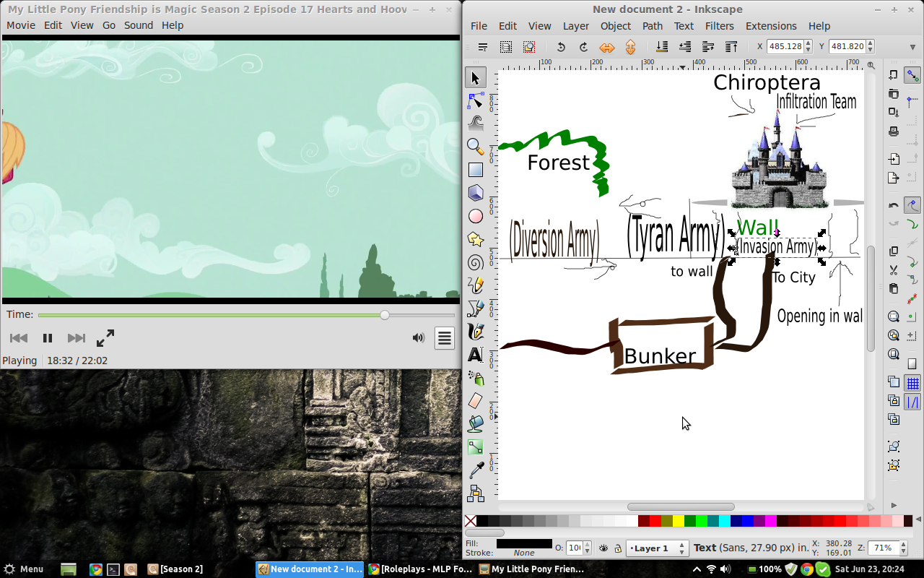Viewport: 924px width, 578px height.
Task: Select the Eraser tool
Action: 476,401
